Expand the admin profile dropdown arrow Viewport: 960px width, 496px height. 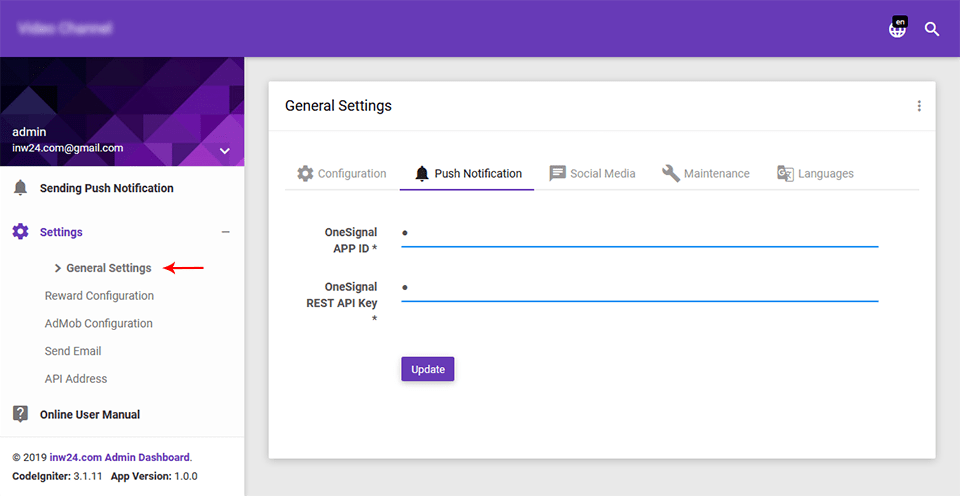tap(225, 151)
